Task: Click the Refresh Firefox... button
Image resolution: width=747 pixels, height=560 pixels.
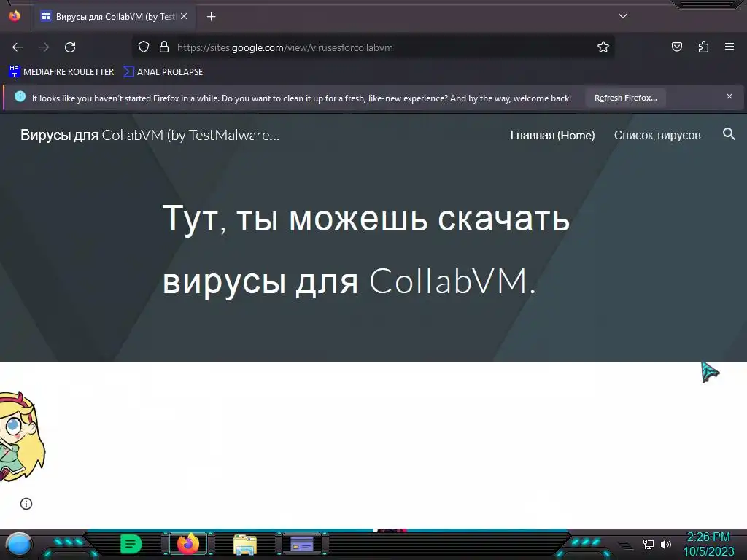Action: click(x=625, y=98)
